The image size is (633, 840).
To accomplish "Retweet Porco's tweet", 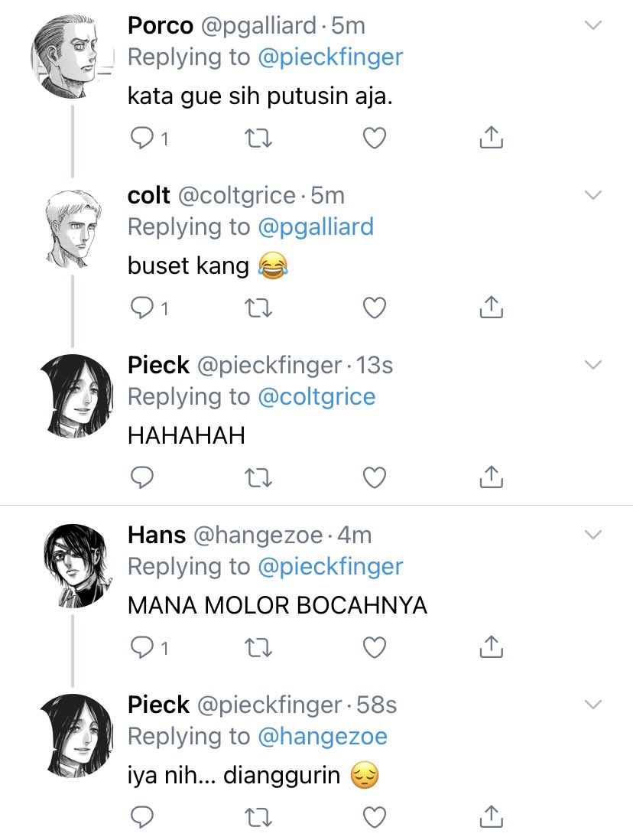I will point(258,138).
